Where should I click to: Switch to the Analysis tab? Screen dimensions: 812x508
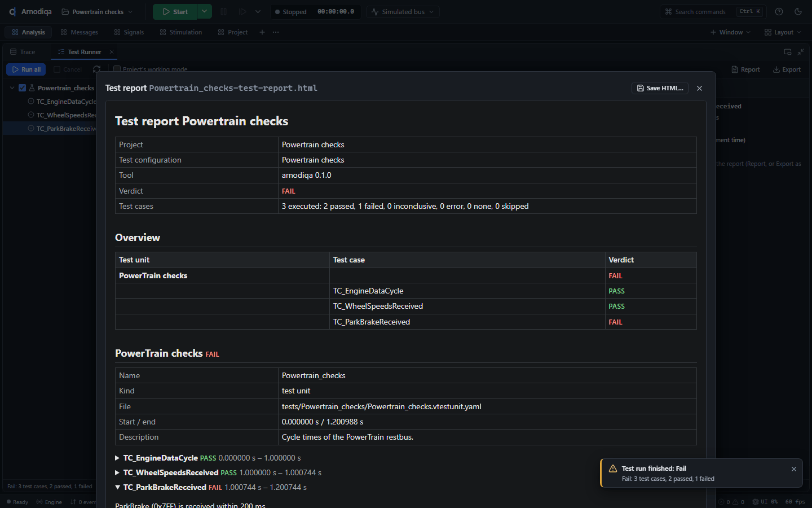pyautogui.click(x=28, y=32)
